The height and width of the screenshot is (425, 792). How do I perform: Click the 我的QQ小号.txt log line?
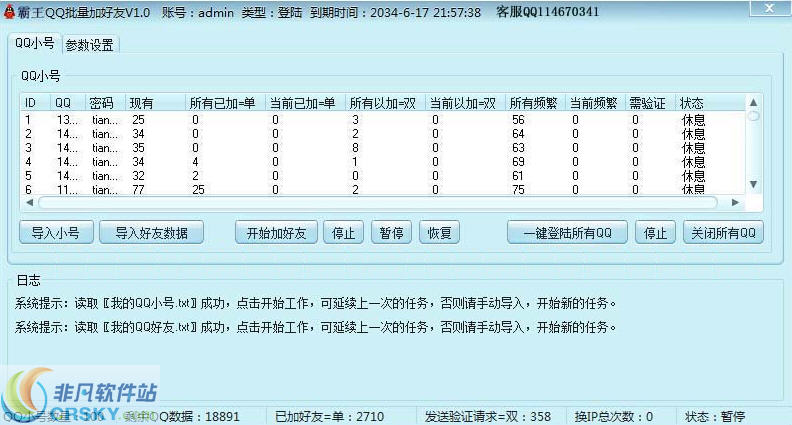[x=316, y=303]
